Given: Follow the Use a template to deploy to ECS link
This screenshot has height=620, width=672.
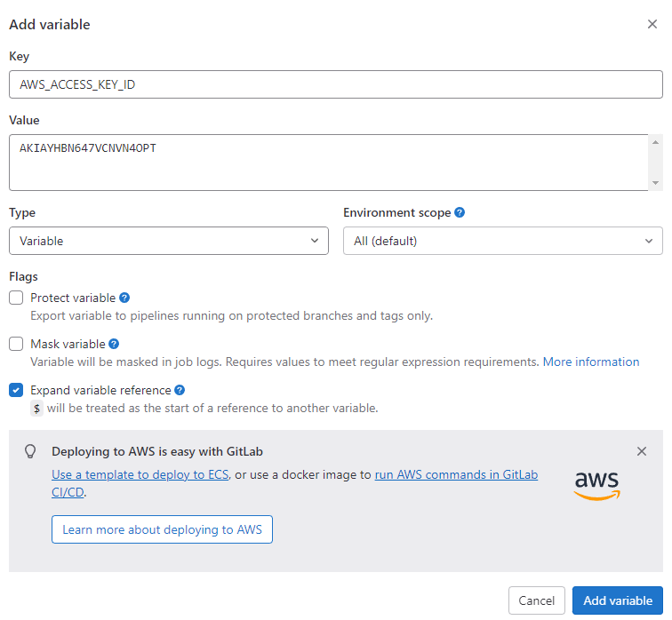Looking at the screenshot, I should 140,474.
